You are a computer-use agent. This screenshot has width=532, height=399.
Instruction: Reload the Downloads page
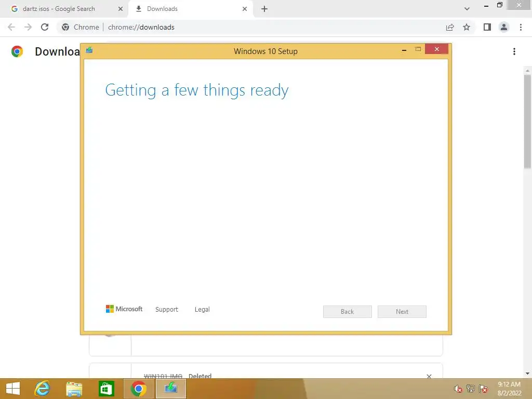(x=45, y=27)
